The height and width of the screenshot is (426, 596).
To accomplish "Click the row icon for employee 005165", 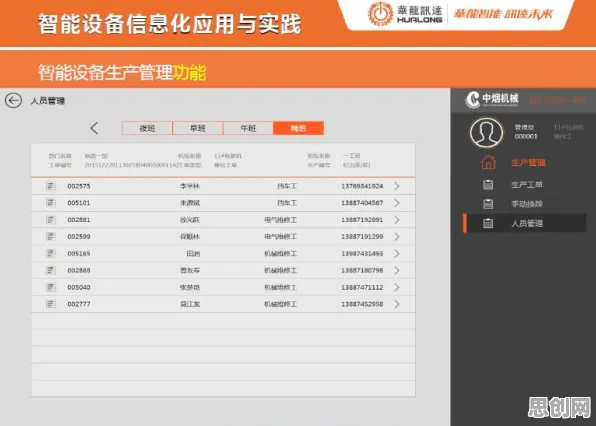I will (x=51, y=253).
